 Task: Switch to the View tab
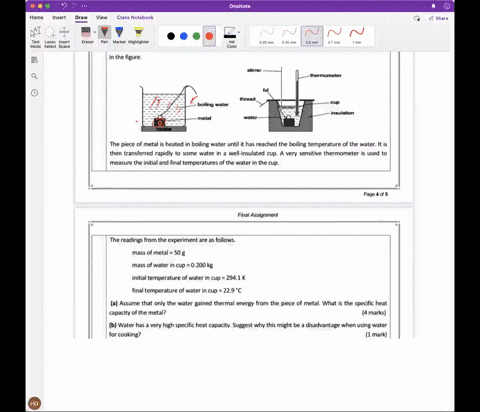(x=102, y=17)
